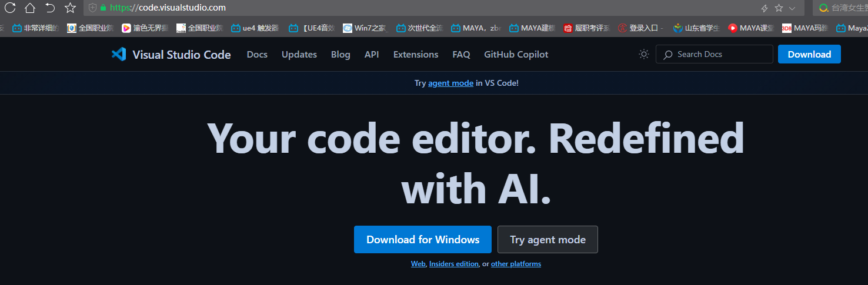This screenshot has height=285, width=868.
Task: Follow the agent mode link in the banner
Action: pos(450,83)
